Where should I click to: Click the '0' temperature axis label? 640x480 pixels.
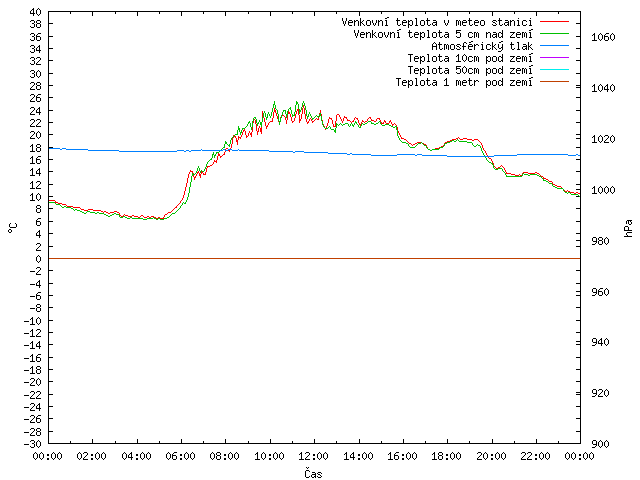[x=38, y=259]
